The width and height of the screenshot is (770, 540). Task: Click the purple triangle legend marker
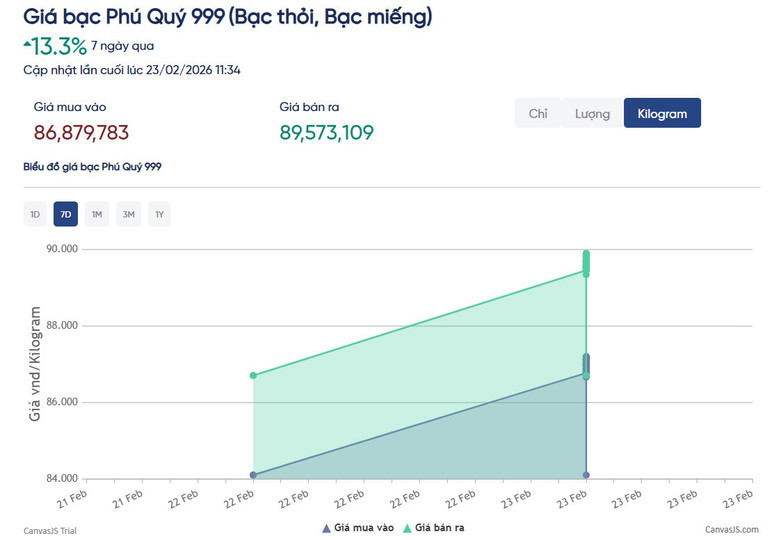click(326, 527)
